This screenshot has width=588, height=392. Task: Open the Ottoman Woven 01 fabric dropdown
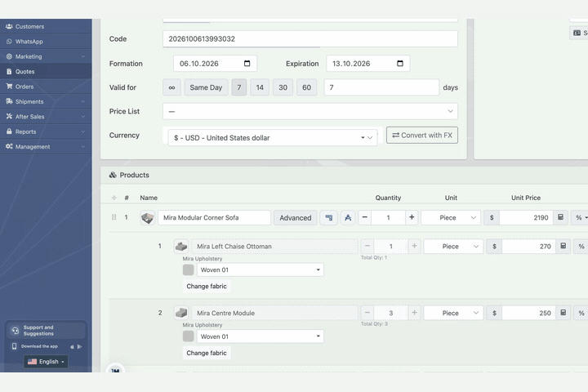coord(261,269)
